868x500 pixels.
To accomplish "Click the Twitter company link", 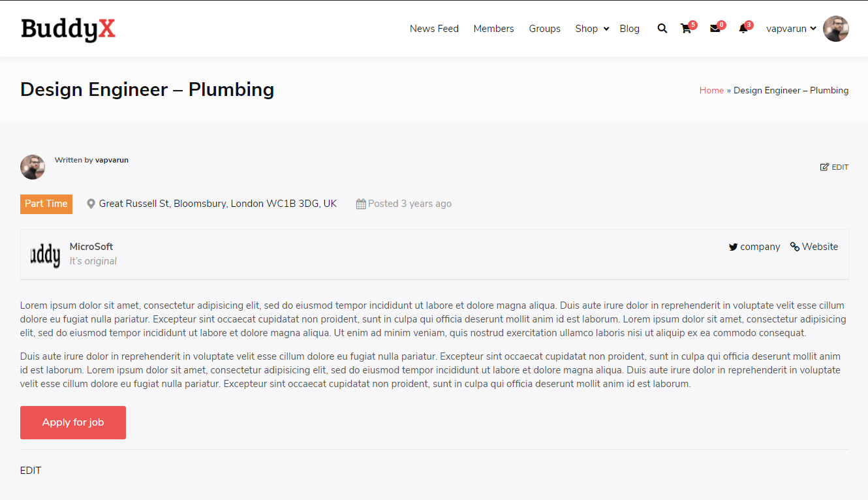I will click(x=754, y=247).
